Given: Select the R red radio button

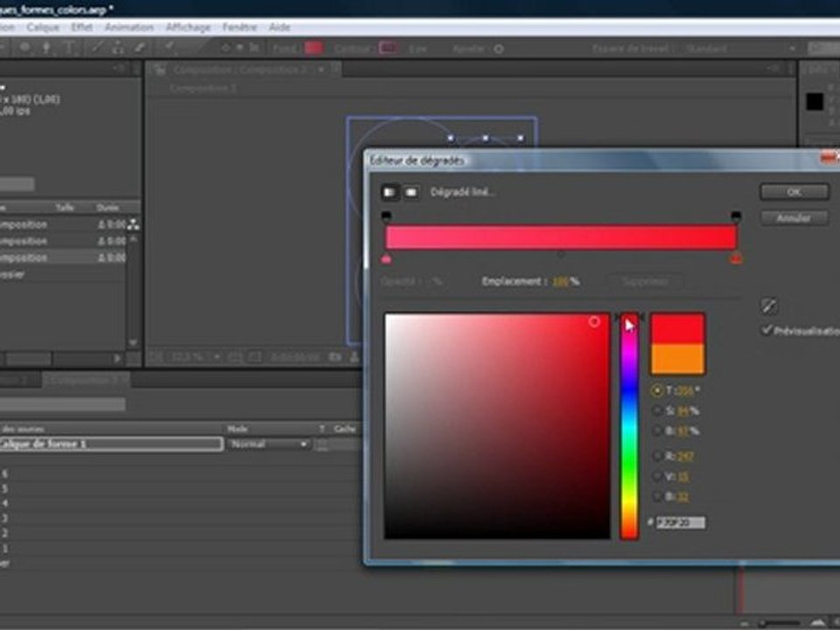Looking at the screenshot, I should [x=657, y=456].
